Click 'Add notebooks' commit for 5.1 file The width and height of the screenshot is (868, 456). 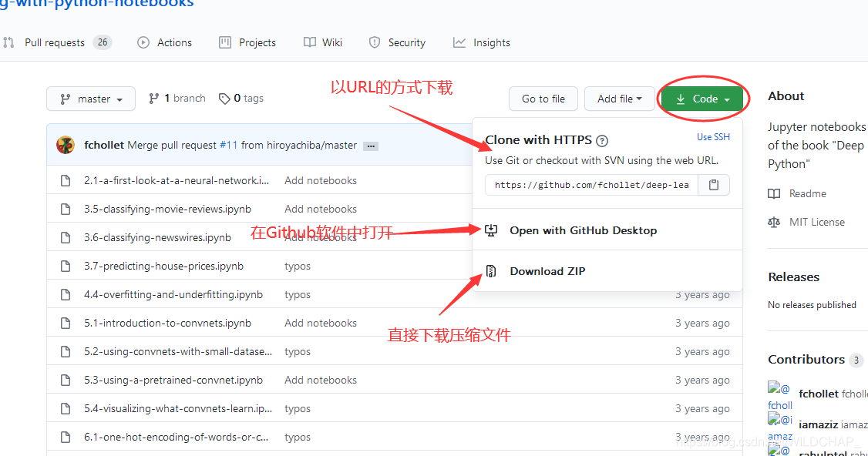click(321, 324)
